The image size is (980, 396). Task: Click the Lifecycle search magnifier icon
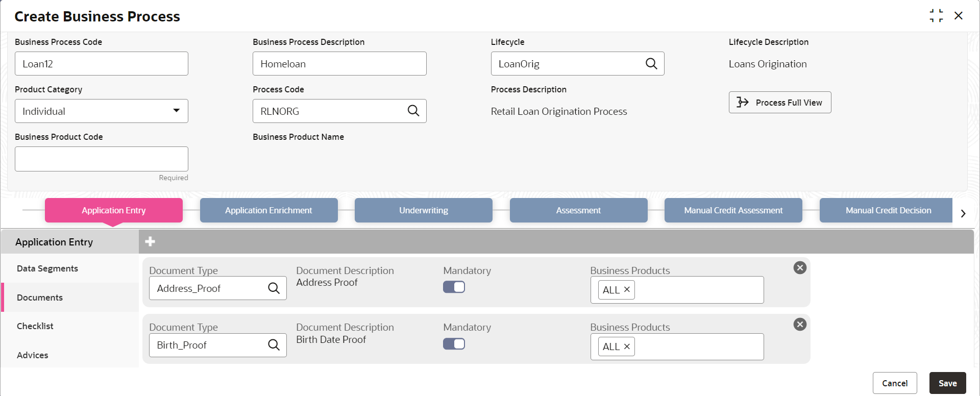coord(651,64)
